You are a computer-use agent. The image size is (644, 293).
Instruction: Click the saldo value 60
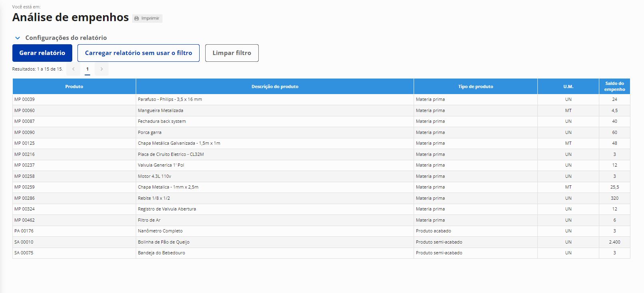tap(614, 132)
